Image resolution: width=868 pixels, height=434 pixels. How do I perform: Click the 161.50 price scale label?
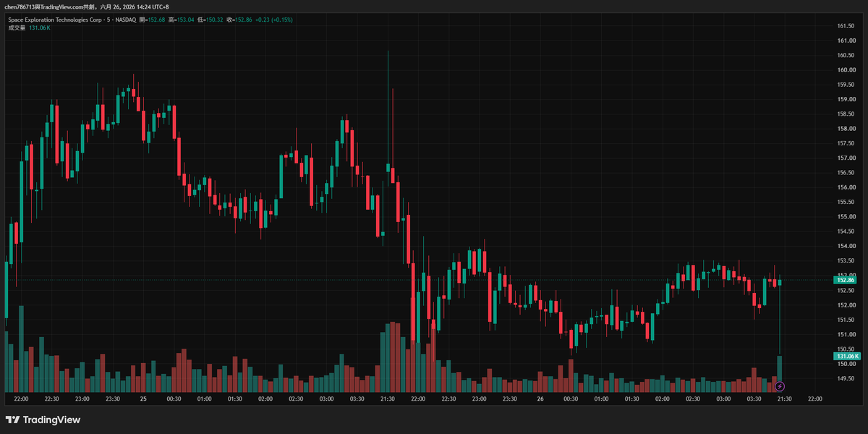pyautogui.click(x=846, y=26)
